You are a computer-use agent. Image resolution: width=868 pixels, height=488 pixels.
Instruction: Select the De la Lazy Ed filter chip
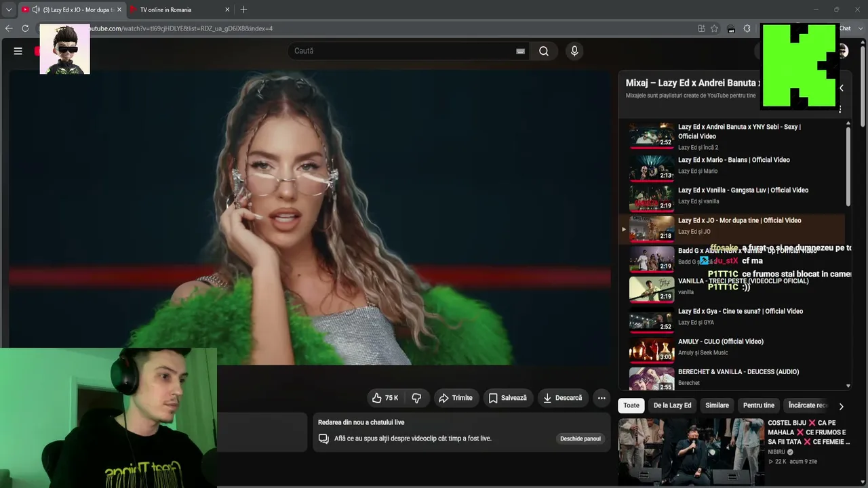[672, 405]
